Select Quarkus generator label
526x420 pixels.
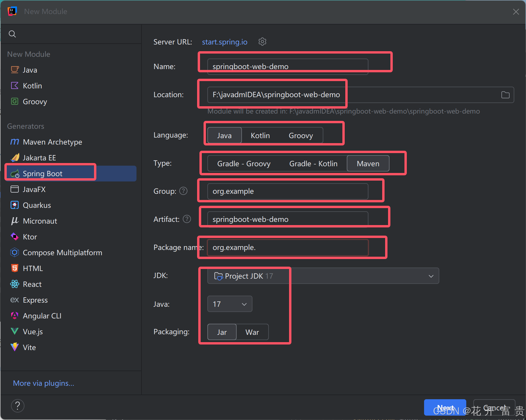[37, 205]
